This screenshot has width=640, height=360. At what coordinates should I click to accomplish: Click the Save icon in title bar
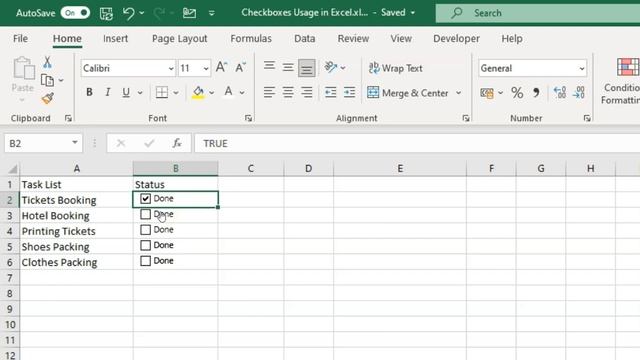pos(106,13)
